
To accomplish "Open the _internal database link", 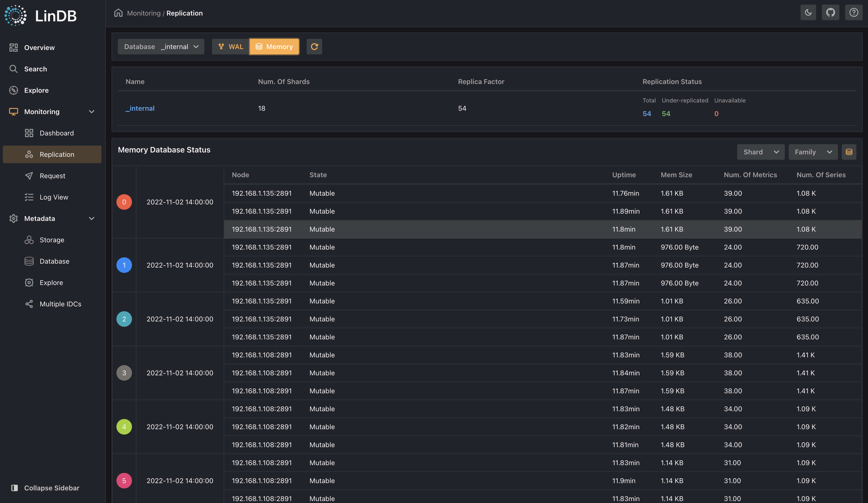I will coord(140,108).
